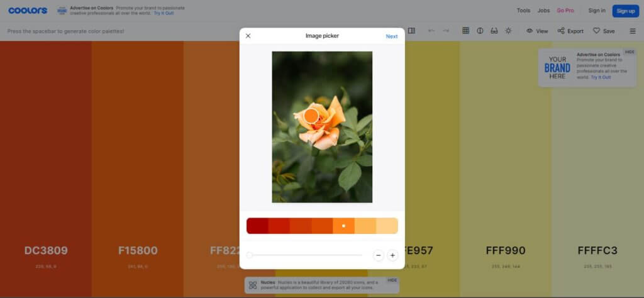Save the palette with heart button
Viewport: 644px width, 298px height.
[x=604, y=31]
